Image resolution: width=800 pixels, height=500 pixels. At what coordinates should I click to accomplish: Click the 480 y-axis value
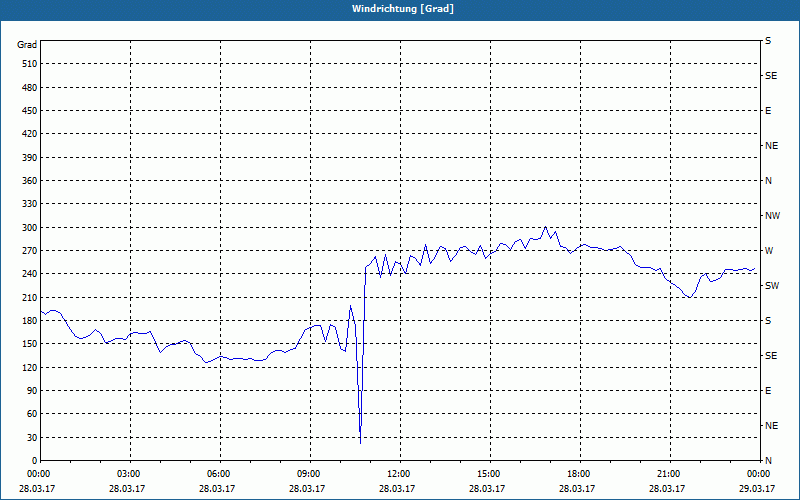30,87
